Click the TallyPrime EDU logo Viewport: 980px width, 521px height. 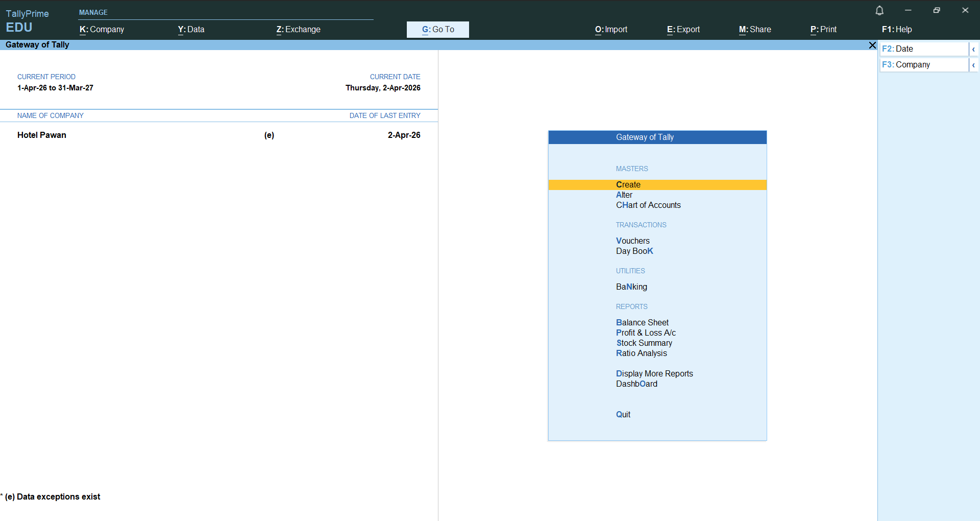click(x=27, y=21)
